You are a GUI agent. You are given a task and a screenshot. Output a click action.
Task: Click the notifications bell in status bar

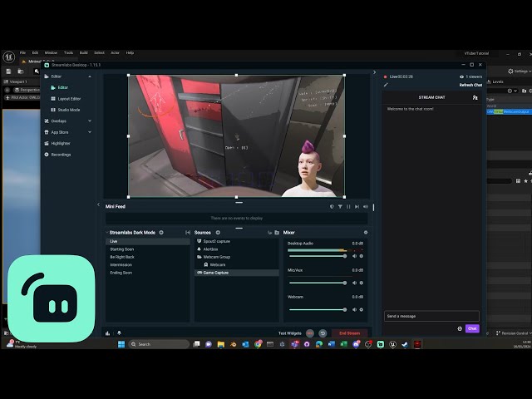tap(119, 333)
